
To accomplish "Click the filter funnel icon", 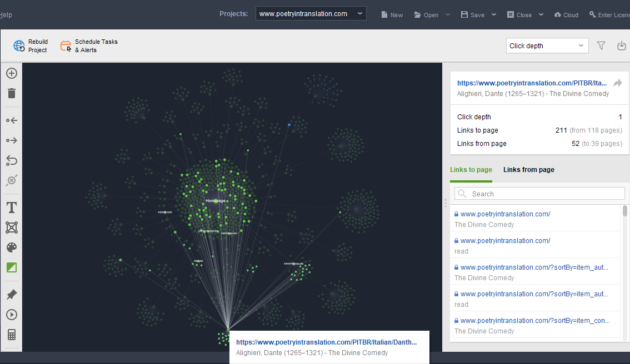I will coord(601,46).
